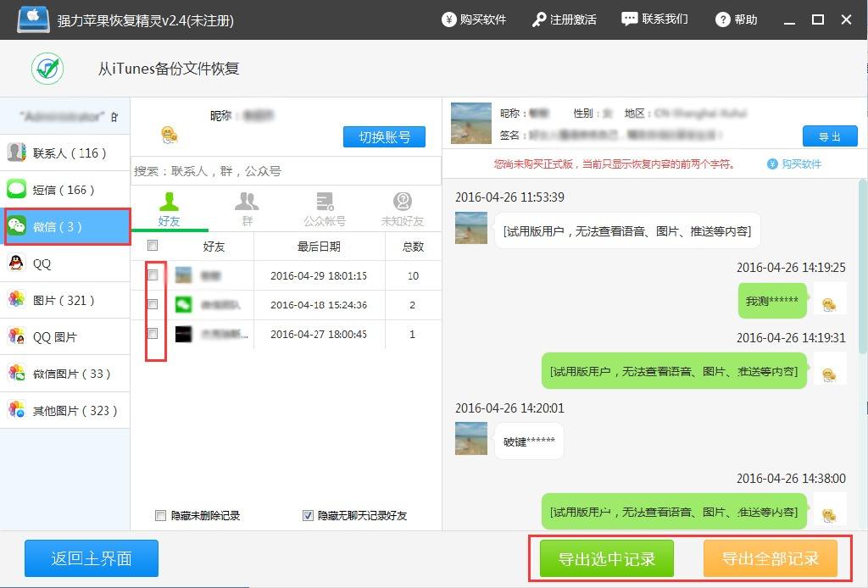Click the account avatar emoji beside 昵称
The height and width of the screenshot is (588, 868).
click(x=170, y=135)
